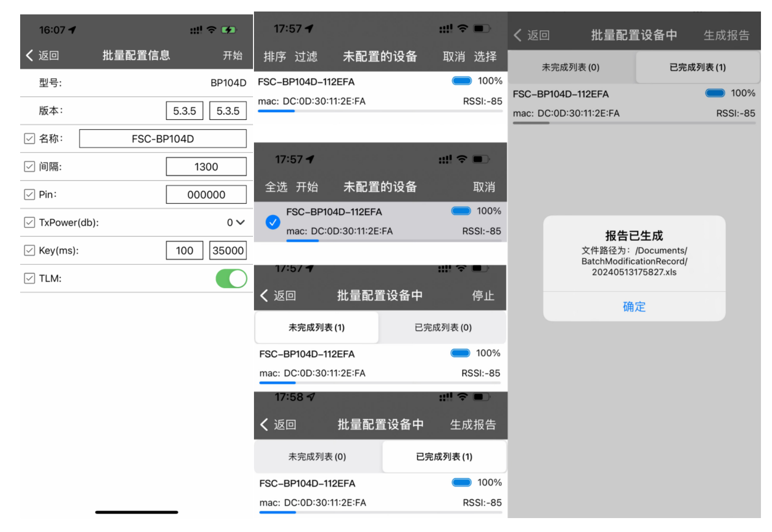Tap blue battery indicator in top 未配置的设备 list

point(461,81)
